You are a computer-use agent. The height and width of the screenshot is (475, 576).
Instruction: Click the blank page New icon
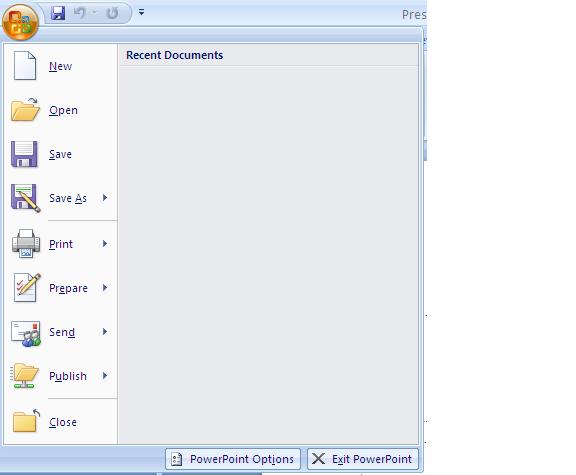point(25,66)
